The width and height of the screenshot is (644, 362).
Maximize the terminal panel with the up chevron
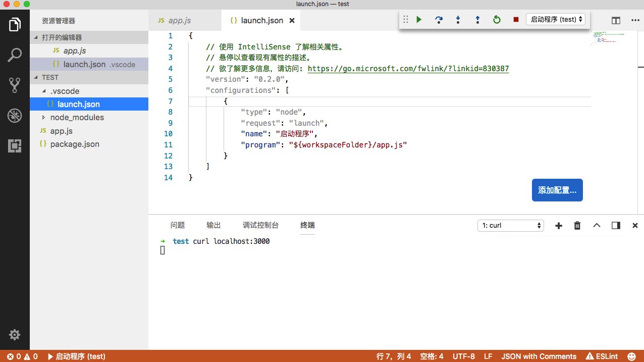coord(597,226)
